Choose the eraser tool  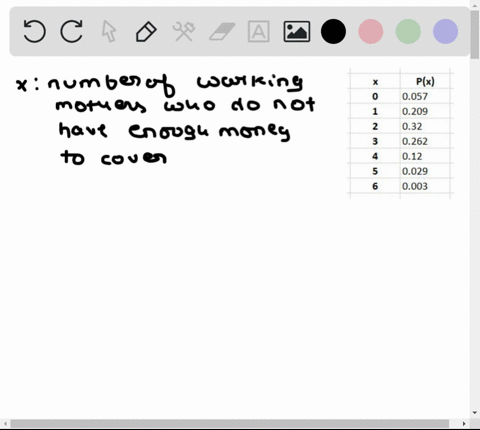pyautogui.click(x=222, y=31)
